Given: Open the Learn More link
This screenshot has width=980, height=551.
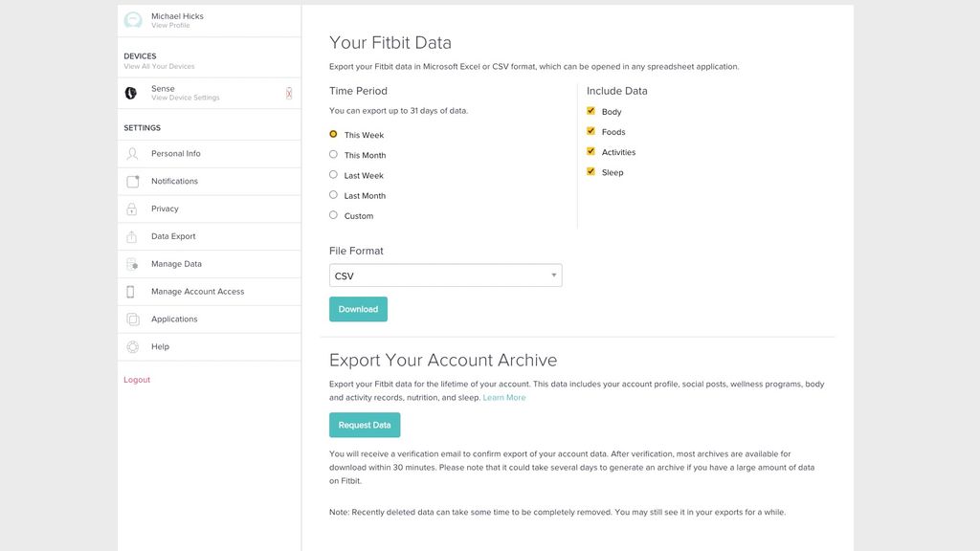Looking at the screenshot, I should (504, 398).
